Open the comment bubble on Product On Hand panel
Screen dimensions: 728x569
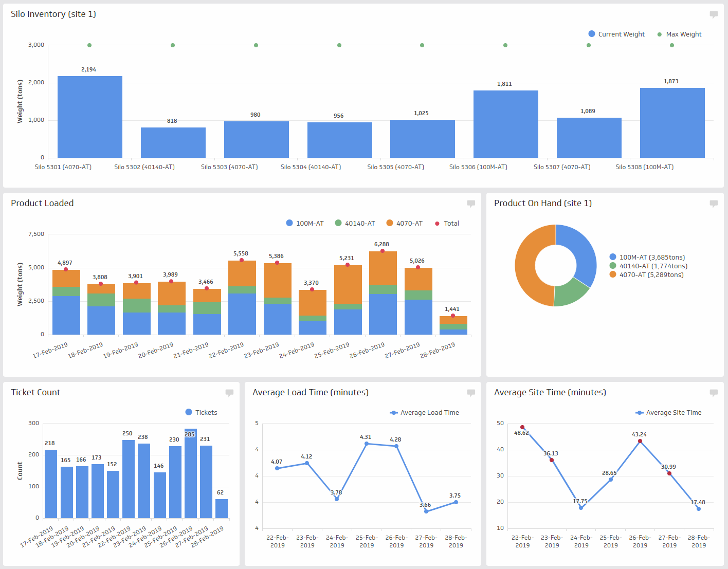714,204
